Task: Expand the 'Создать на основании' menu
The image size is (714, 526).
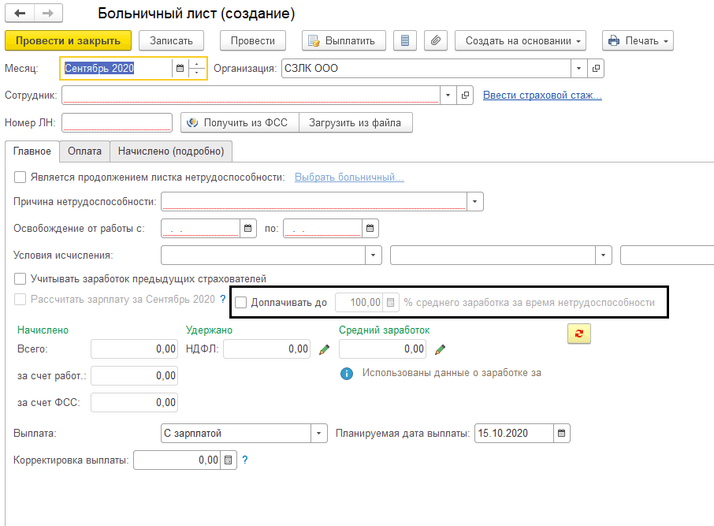Action: [x=520, y=41]
